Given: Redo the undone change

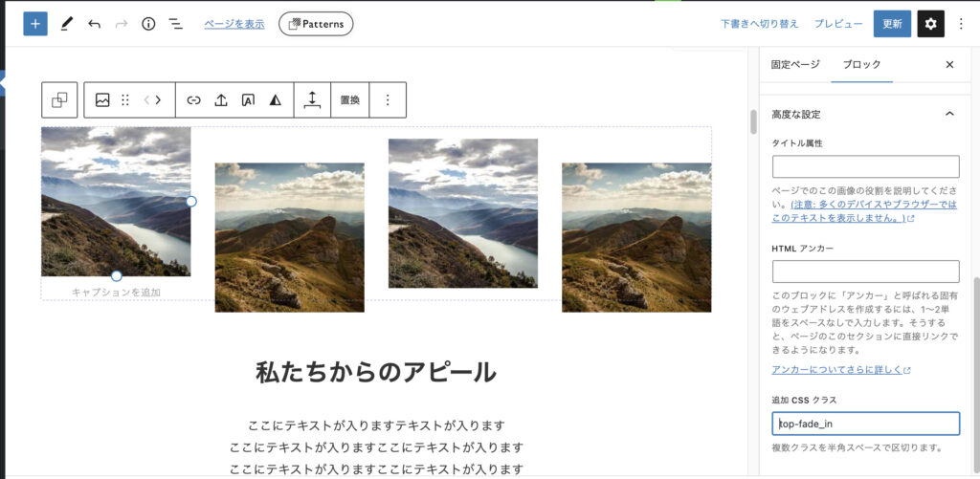Looking at the screenshot, I should pyautogui.click(x=122, y=24).
